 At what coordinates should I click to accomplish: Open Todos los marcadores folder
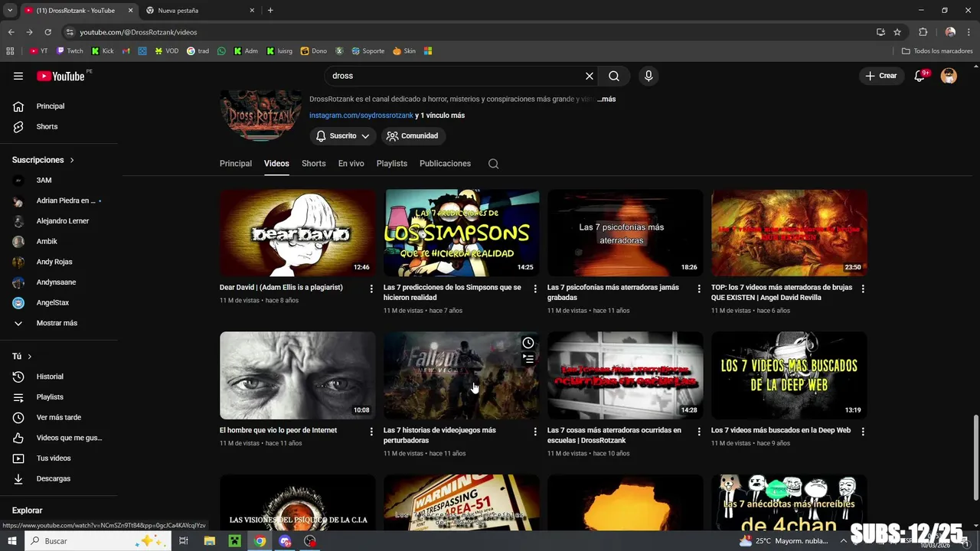(937, 51)
